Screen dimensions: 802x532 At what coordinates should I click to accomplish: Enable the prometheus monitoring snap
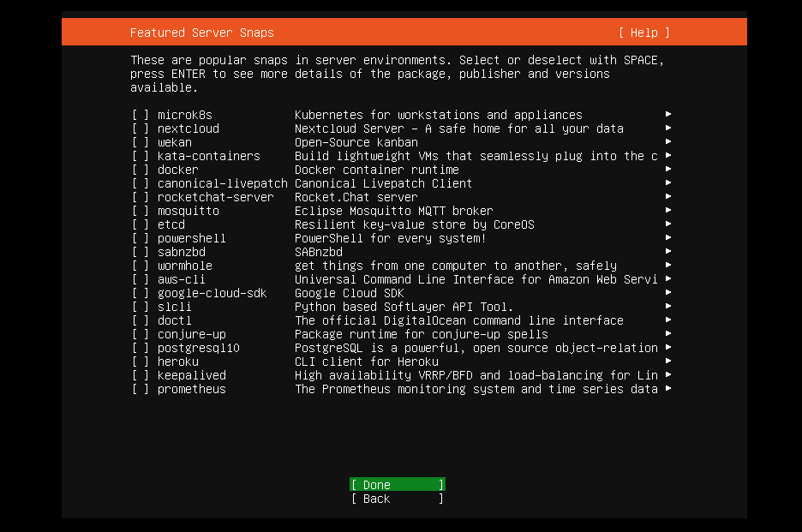pyautogui.click(x=140, y=389)
